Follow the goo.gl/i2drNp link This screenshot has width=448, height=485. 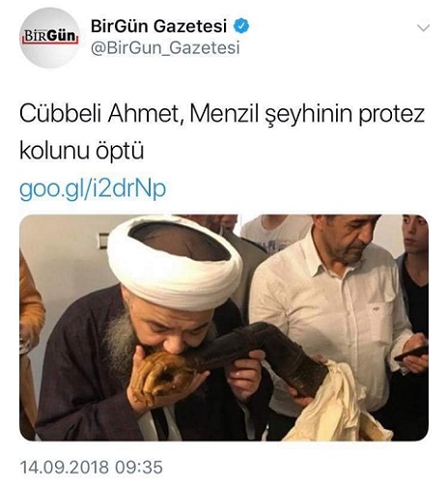point(93,189)
